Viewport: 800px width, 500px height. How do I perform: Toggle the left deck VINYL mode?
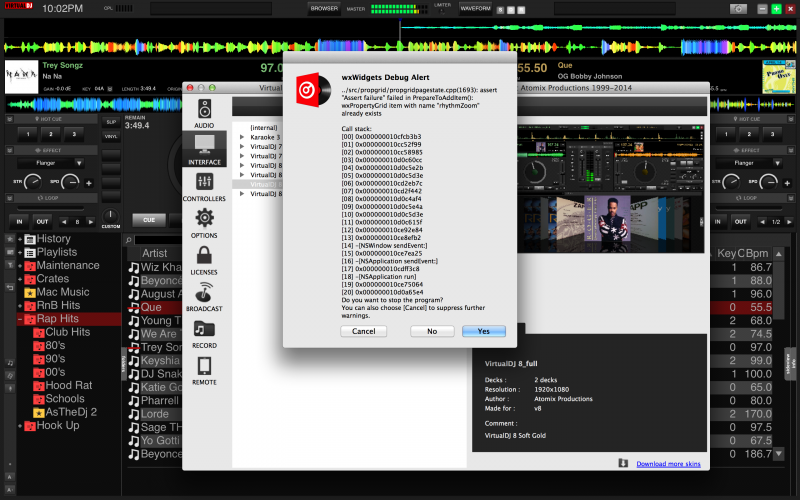tap(111, 135)
